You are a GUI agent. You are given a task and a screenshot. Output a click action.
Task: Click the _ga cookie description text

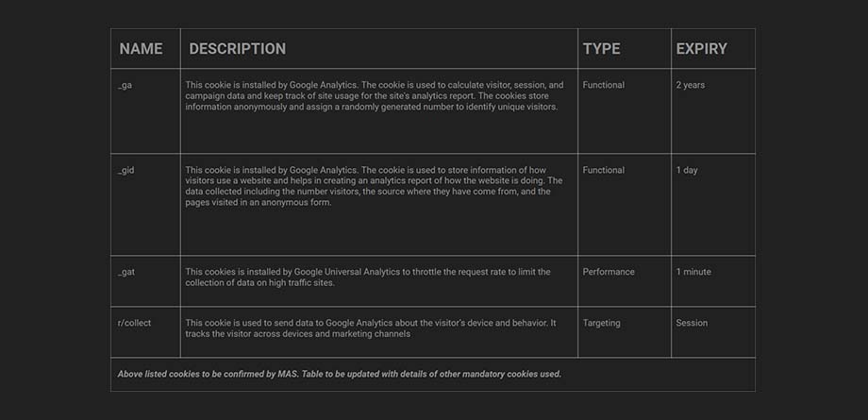374,95
